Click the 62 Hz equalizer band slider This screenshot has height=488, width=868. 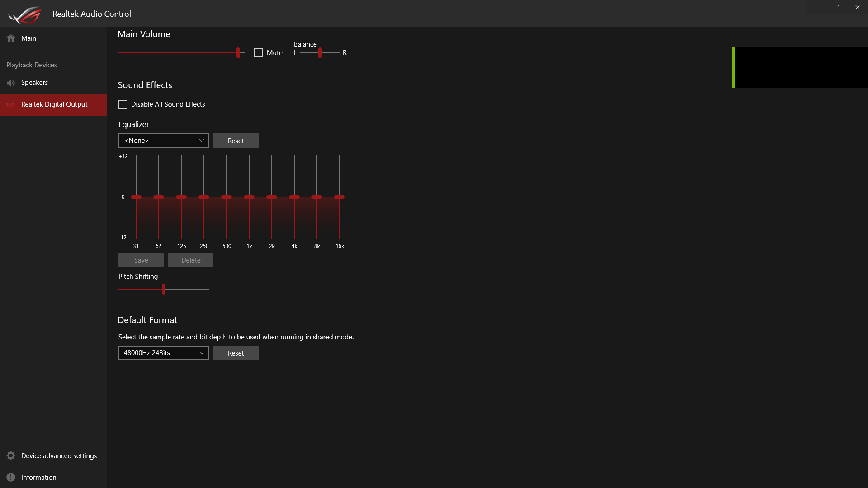click(x=159, y=197)
